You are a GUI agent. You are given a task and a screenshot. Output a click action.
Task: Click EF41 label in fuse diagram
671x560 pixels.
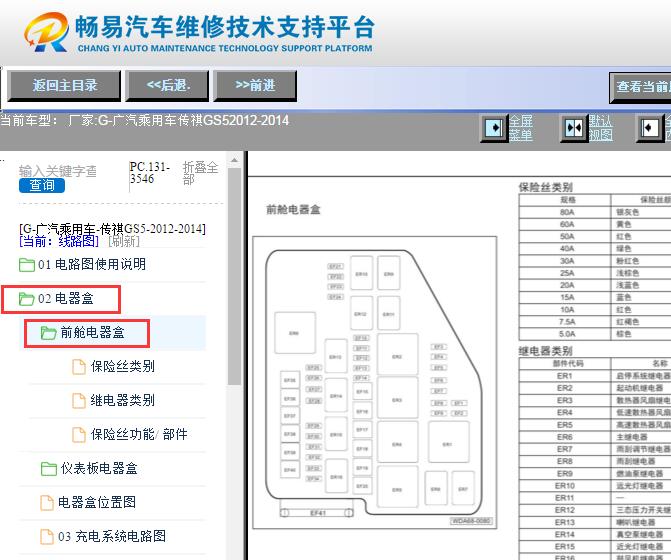318,513
